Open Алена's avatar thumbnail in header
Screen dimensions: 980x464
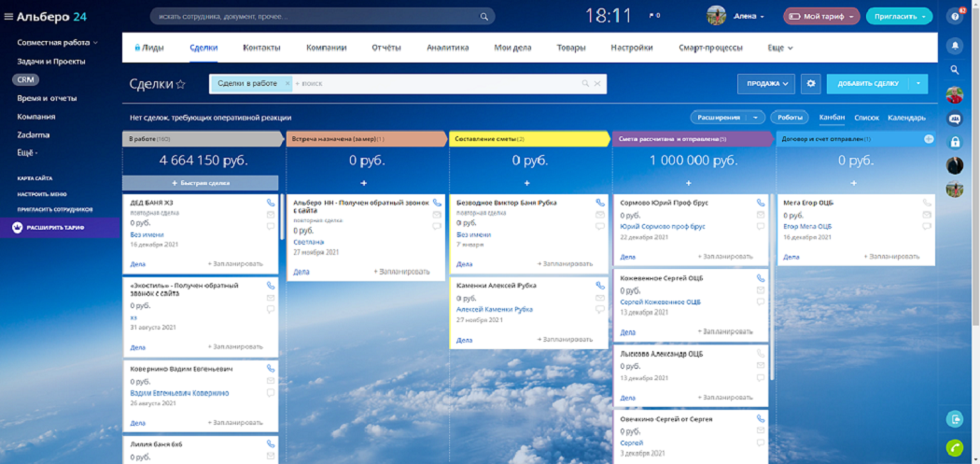(x=716, y=16)
